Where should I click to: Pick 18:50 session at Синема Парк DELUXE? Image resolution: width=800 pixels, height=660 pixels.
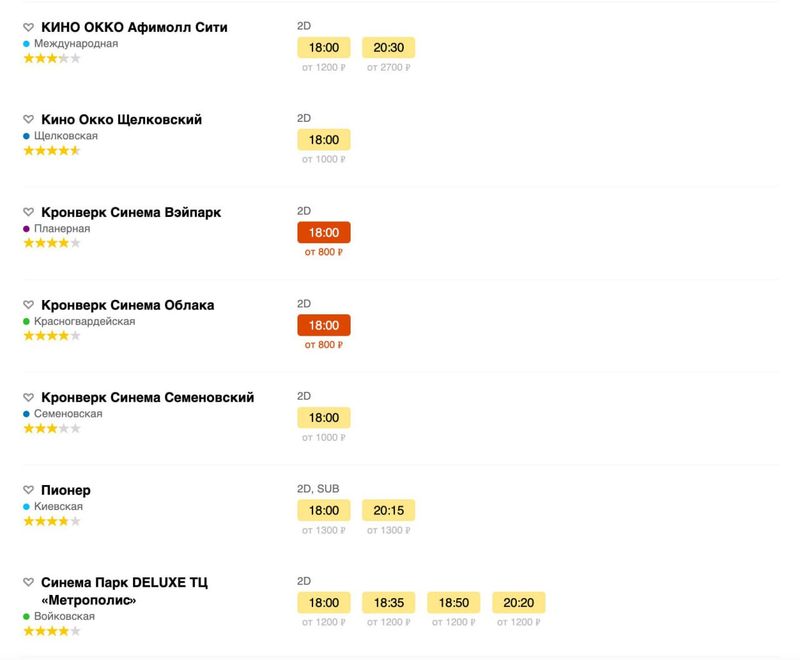[x=453, y=603]
